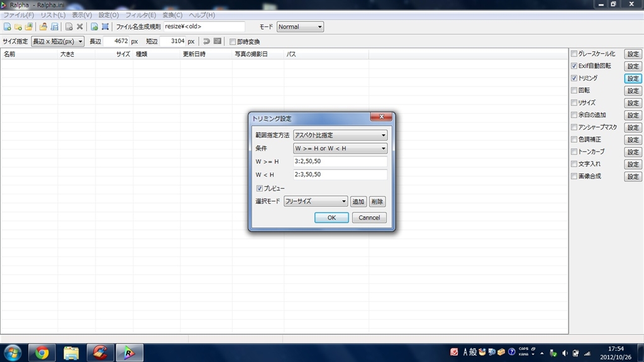Screen dimensions: 644x362
Task: Click the volume speaker tray icon
Action: pyautogui.click(x=565, y=353)
